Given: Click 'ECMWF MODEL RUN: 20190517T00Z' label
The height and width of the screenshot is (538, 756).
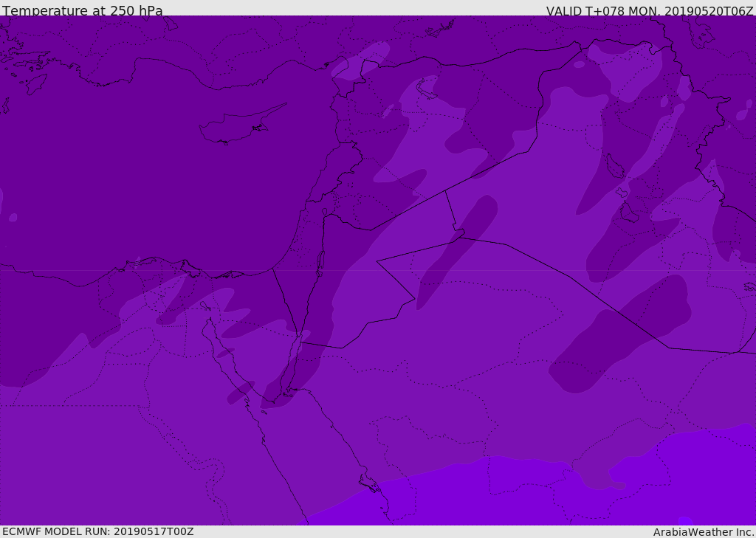Looking at the screenshot, I should pos(98,532).
